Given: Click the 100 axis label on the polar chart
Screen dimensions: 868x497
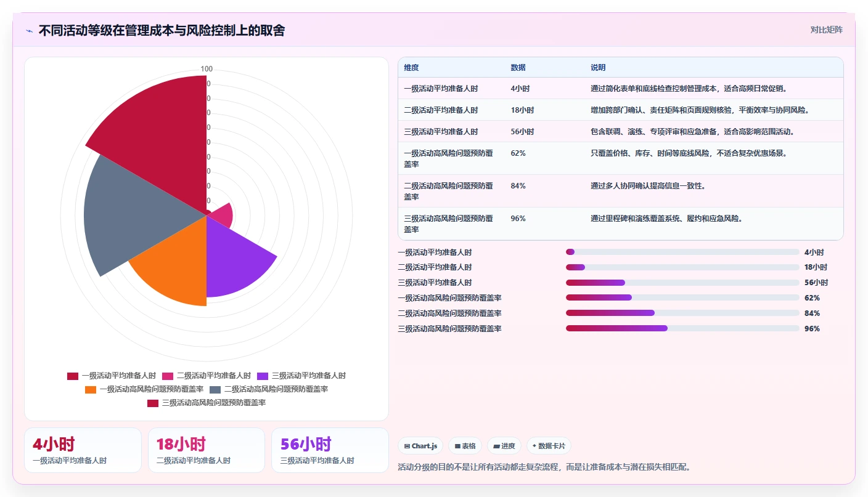Looking at the screenshot, I should point(207,69).
